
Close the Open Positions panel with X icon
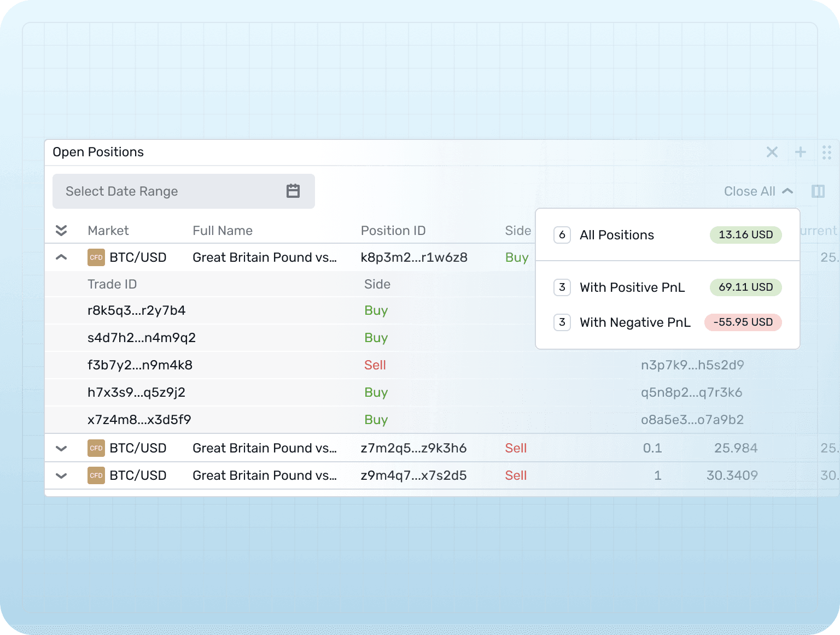click(772, 152)
